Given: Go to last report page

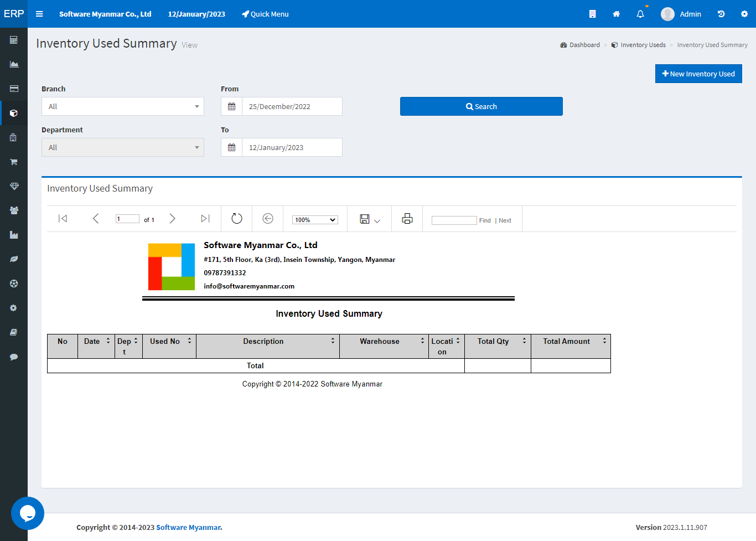Looking at the screenshot, I should point(205,219).
